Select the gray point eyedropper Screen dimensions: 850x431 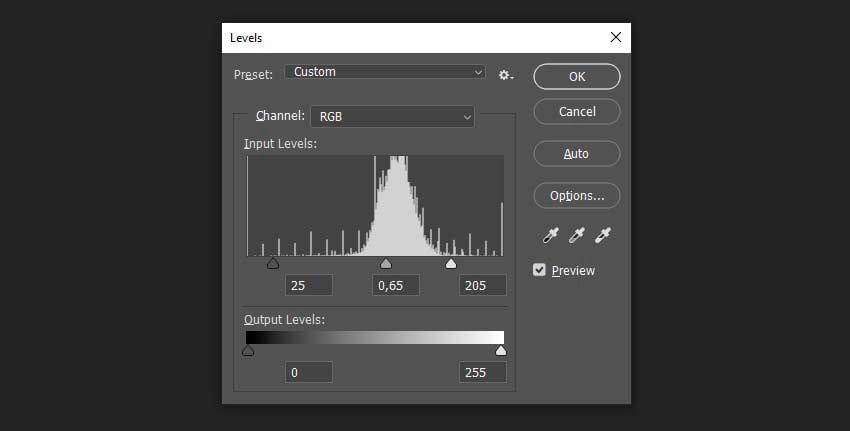pos(576,236)
